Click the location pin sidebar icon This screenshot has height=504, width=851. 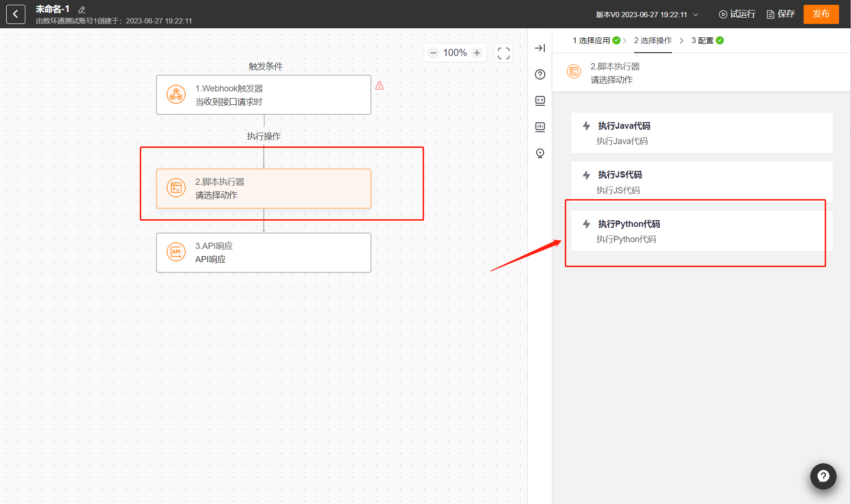[x=540, y=153]
